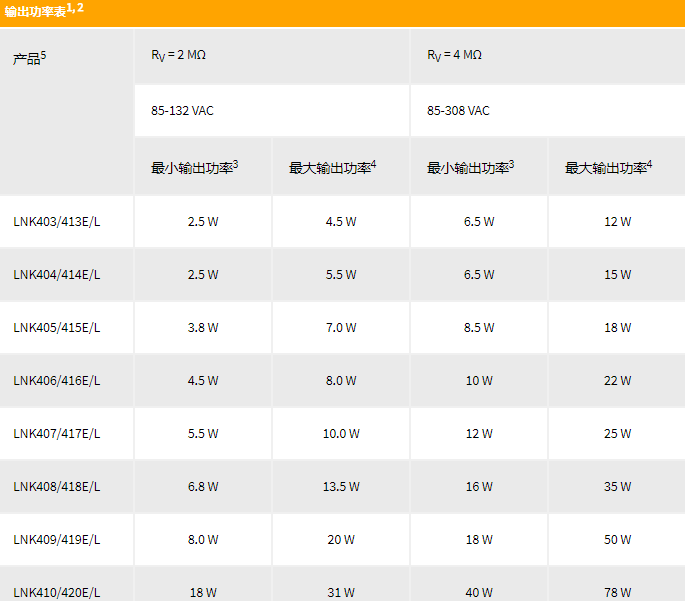The image size is (685, 601).
Task: Click 5.5 W in the LNK407/417E/L row
Action: coord(203,434)
